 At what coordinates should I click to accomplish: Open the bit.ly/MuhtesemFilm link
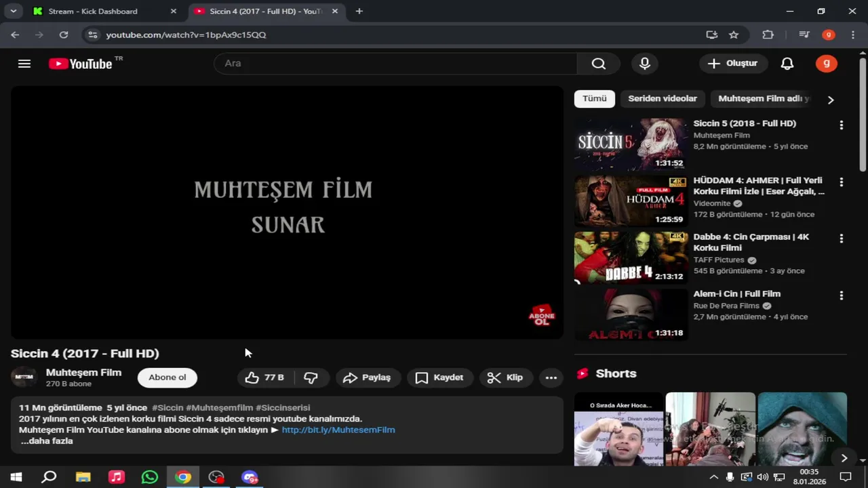coord(338,430)
